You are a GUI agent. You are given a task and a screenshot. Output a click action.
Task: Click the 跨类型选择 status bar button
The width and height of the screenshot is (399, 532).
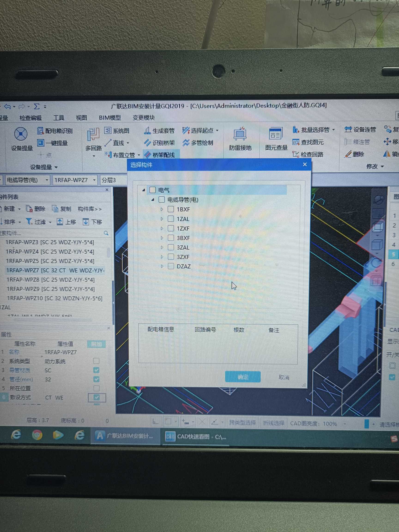point(242,422)
